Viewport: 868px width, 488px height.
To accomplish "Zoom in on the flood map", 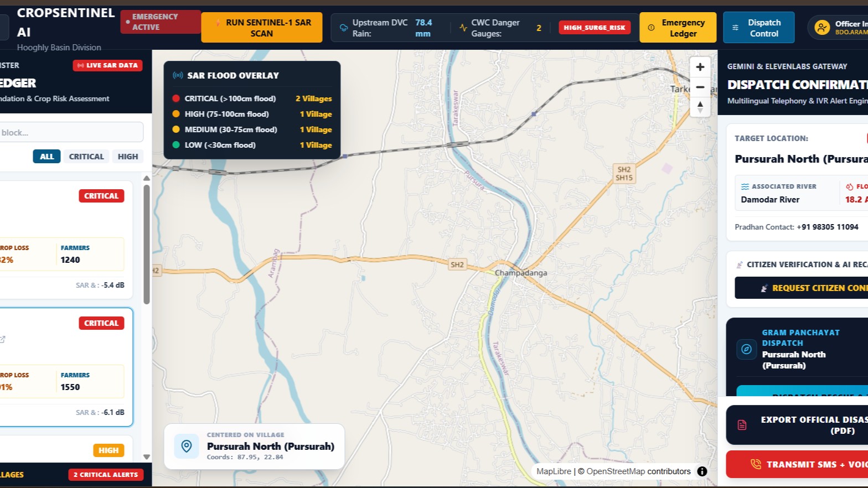I will pyautogui.click(x=700, y=67).
